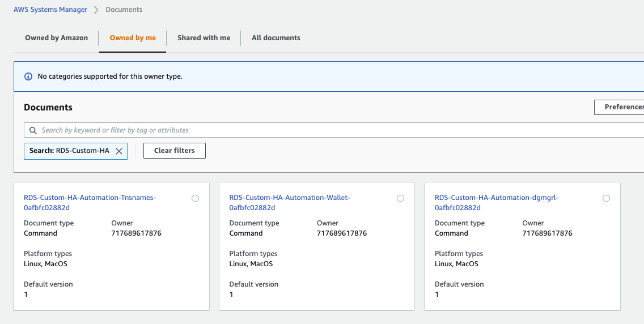This screenshot has width=644, height=324.
Task: Click the 'Owner' label in the Wallet card
Action: point(328,223)
